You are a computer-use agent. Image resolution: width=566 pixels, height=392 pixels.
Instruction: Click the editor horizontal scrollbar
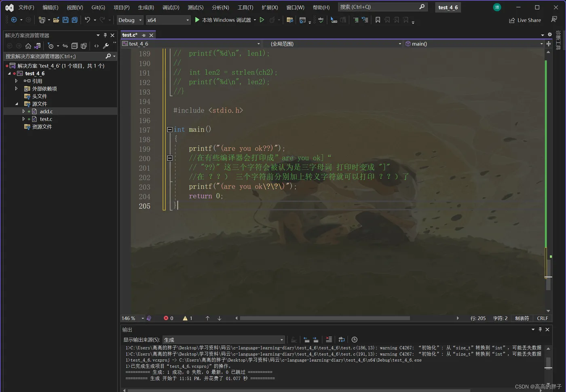325,318
